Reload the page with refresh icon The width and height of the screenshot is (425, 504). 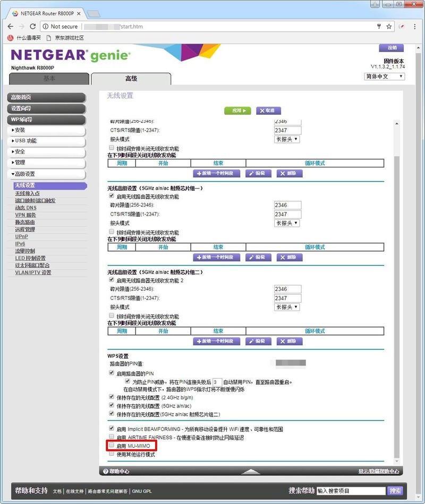point(33,27)
